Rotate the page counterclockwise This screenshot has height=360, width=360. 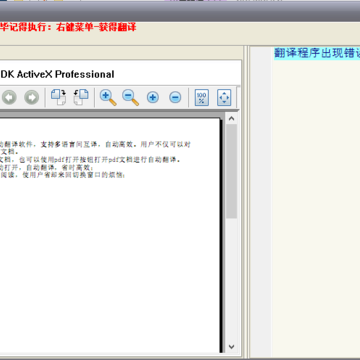pyautogui.click(x=81, y=97)
